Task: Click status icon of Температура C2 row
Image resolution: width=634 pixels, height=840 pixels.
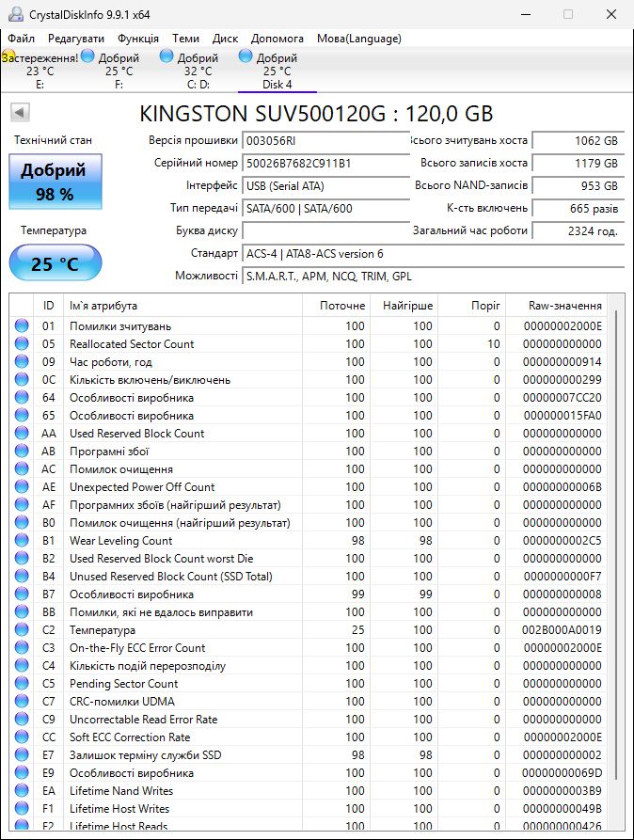Action: pyautogui.click(x=22, y=629)
